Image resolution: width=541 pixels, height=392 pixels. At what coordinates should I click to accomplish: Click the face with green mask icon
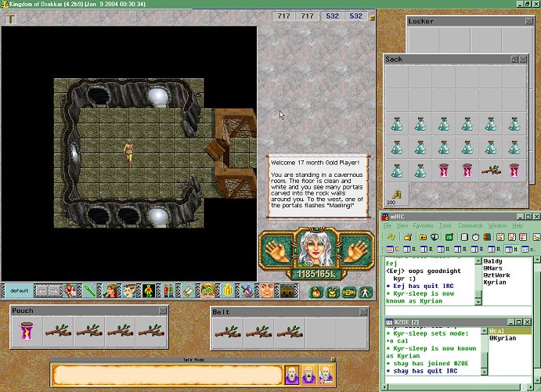pyautogui.click(x=207, y=291)
